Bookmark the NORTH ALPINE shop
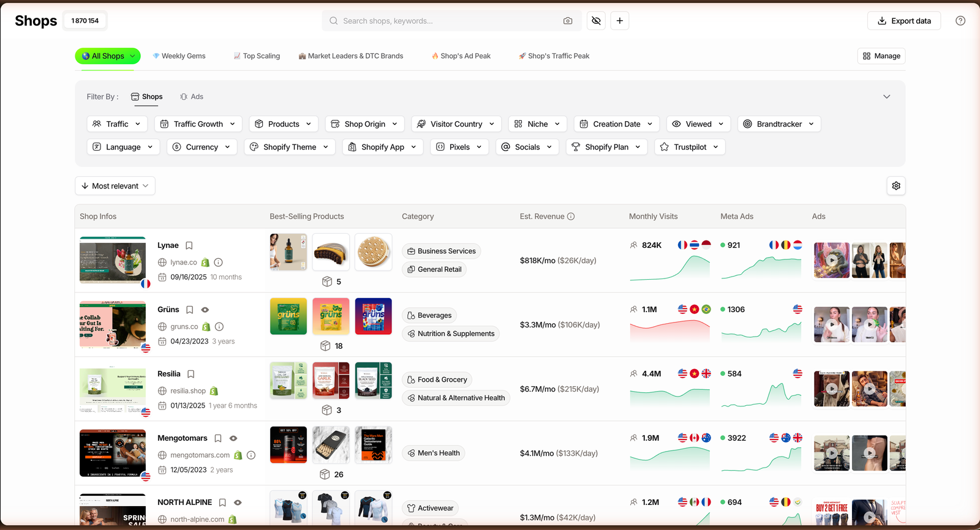The image size is (980, 530). tap(223, 502)
